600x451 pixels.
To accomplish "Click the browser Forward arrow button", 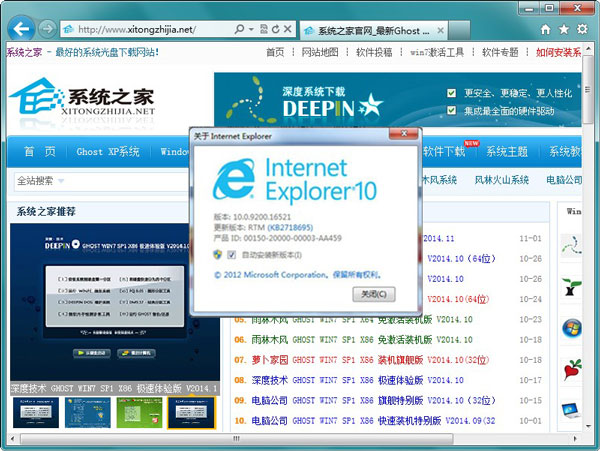I will [x=47, y=29].
